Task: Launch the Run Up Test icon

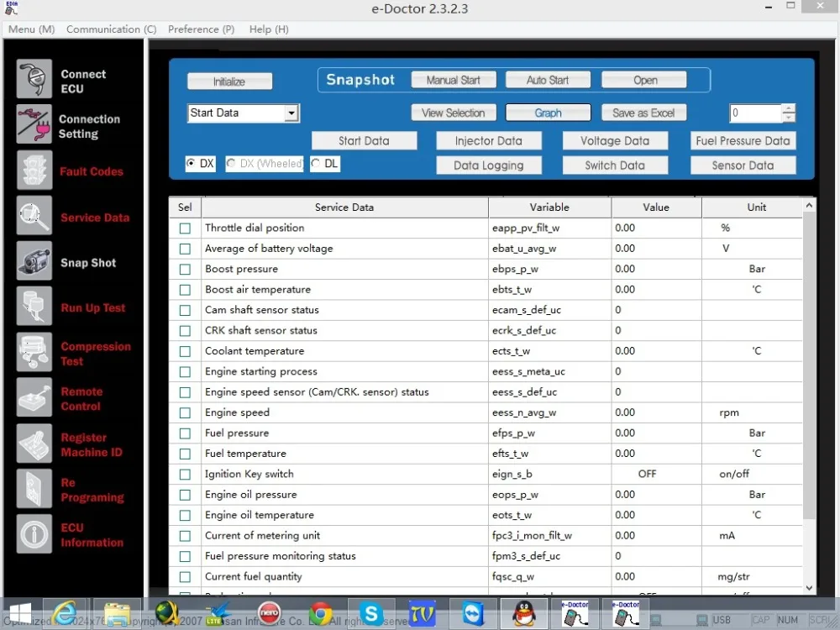Action: coord(34,307)
